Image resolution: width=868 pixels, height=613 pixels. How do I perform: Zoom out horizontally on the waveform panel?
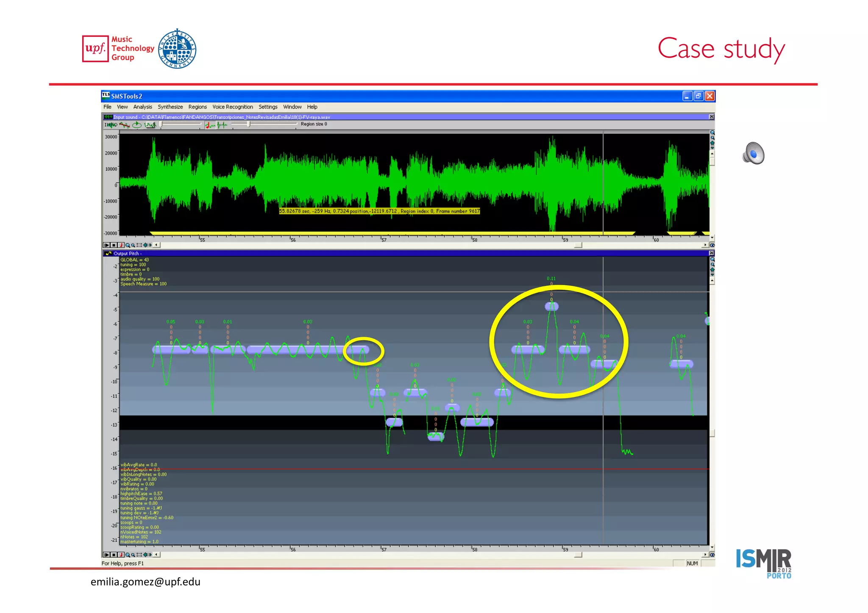133,245
